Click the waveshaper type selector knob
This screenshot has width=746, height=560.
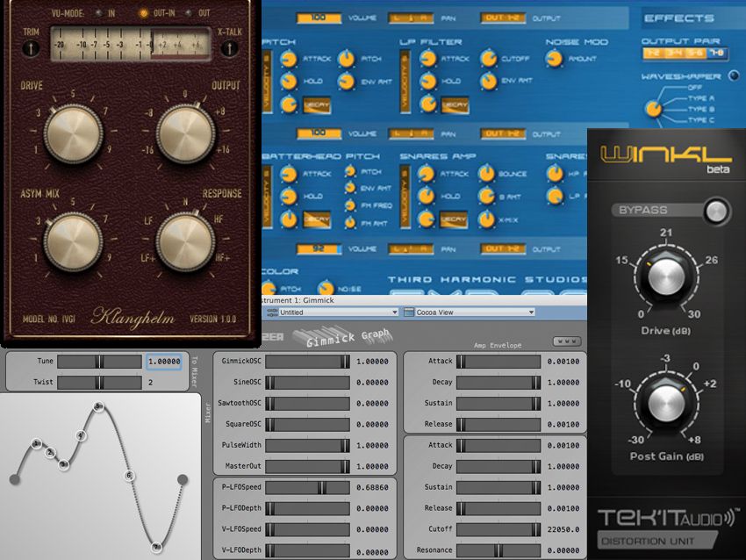[652, 109]
